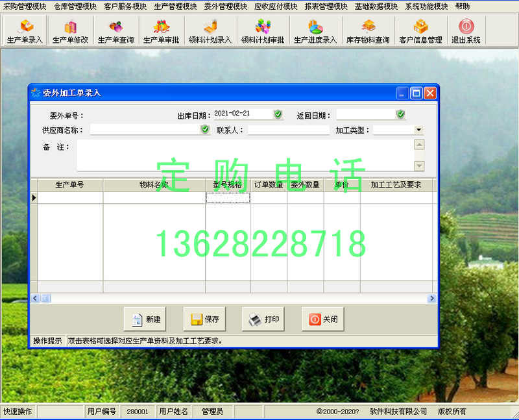This screenshot has width=519, height=420.
Task: Click the row pointer arrow in the grid
Action: [34, 198]
